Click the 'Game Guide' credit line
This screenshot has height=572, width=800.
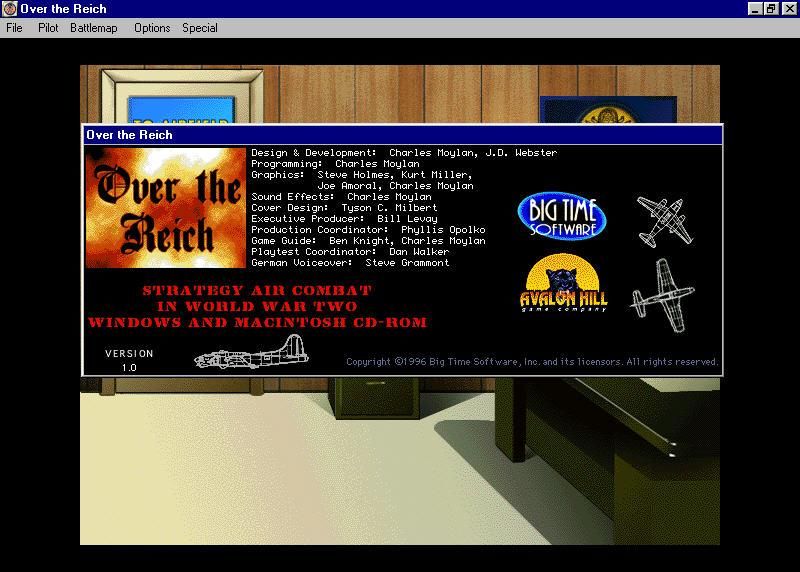pyautogui.click(x=368, y=241)
